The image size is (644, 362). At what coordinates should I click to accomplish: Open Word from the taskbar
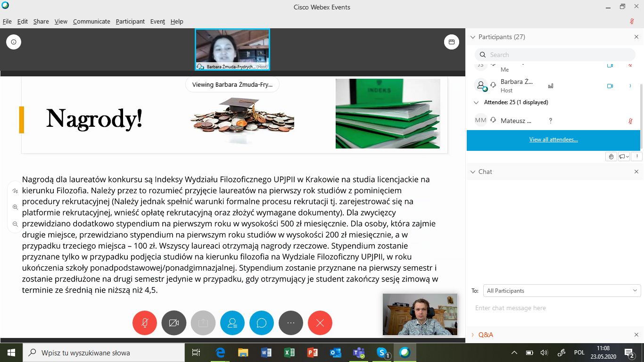(x=266, y=353)
